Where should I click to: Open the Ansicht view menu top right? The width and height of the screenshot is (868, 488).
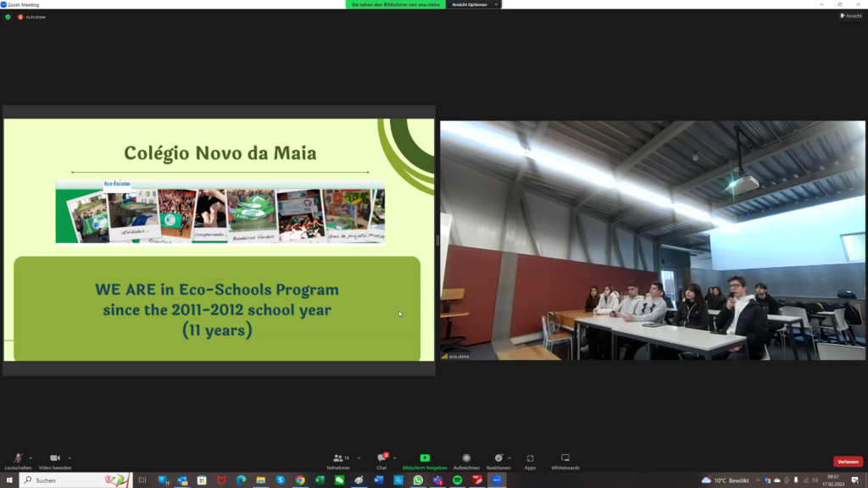point(851,16)
